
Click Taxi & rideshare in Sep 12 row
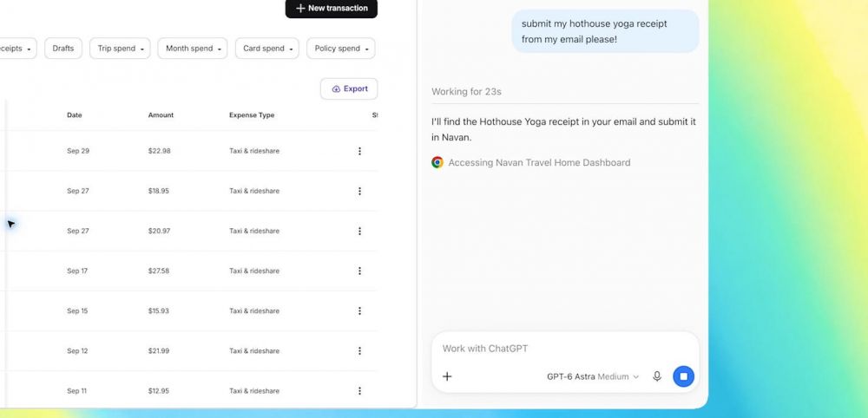tap(254, 350)
